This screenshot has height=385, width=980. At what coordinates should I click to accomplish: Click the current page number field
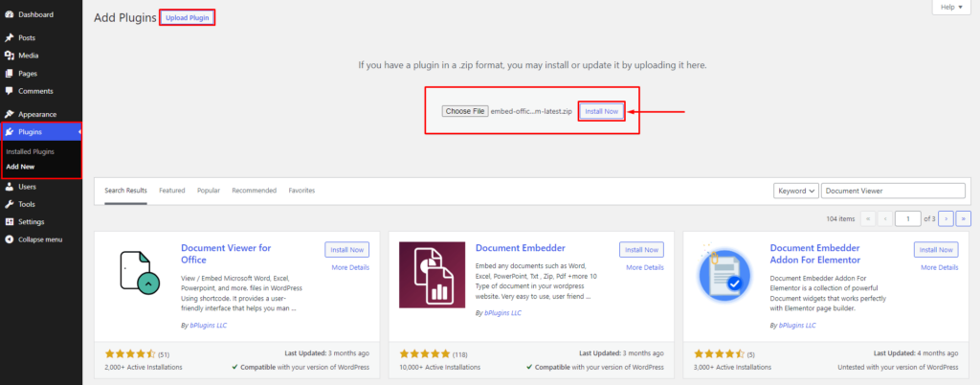point(908,218)
